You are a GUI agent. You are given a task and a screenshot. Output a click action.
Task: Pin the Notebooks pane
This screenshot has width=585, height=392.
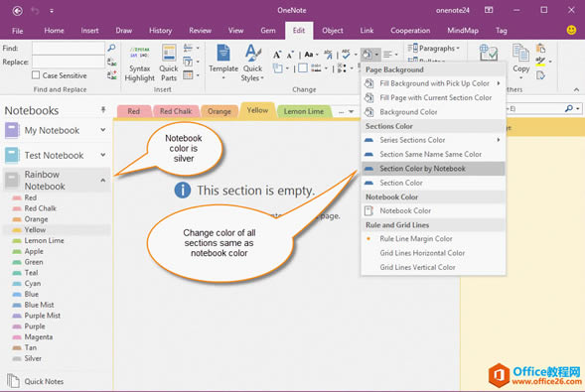pyautogui.click(x=103, y=109)
